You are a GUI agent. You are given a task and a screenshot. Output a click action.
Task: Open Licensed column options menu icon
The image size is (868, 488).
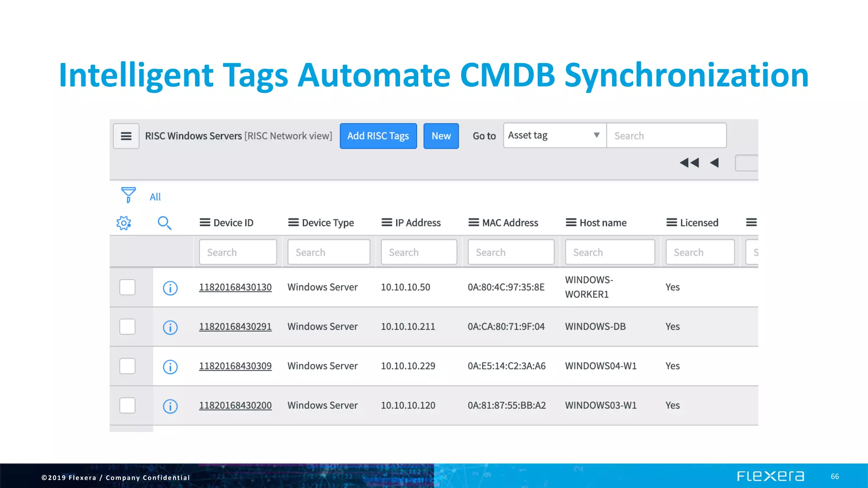(x=671, y=222)
